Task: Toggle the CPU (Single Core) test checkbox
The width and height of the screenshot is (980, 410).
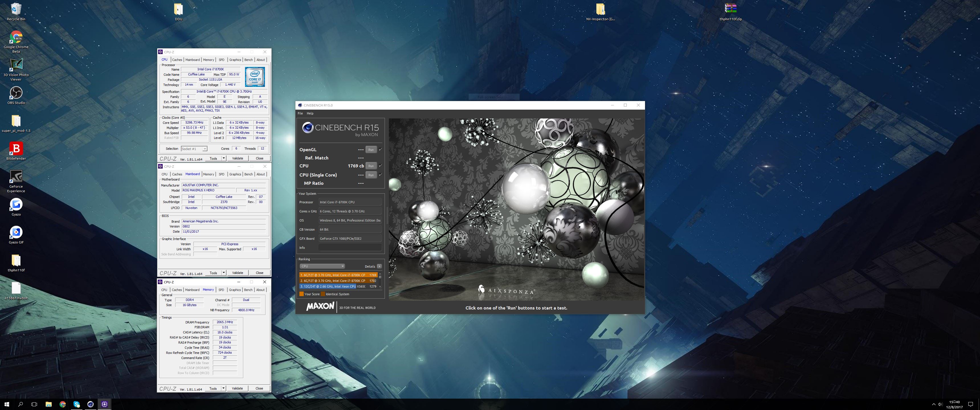Action: pos(380,175)
